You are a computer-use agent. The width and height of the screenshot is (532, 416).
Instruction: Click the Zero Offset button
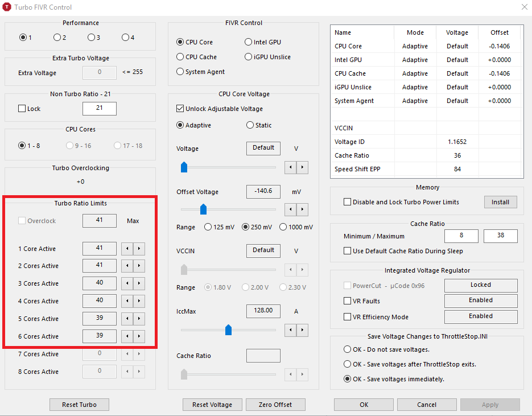(275, 405)
